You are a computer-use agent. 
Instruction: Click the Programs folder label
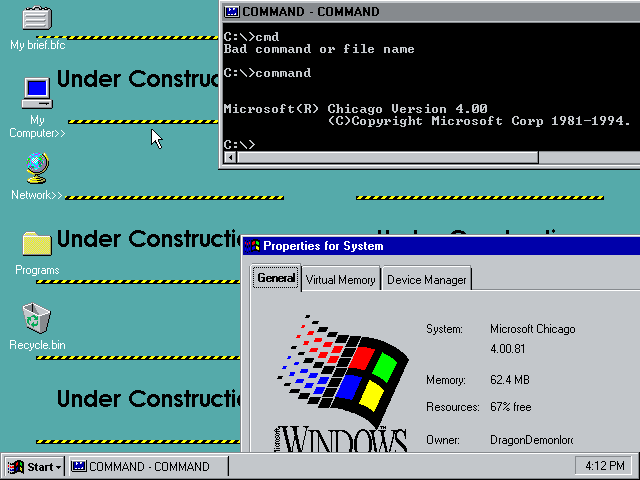(37, 270)
